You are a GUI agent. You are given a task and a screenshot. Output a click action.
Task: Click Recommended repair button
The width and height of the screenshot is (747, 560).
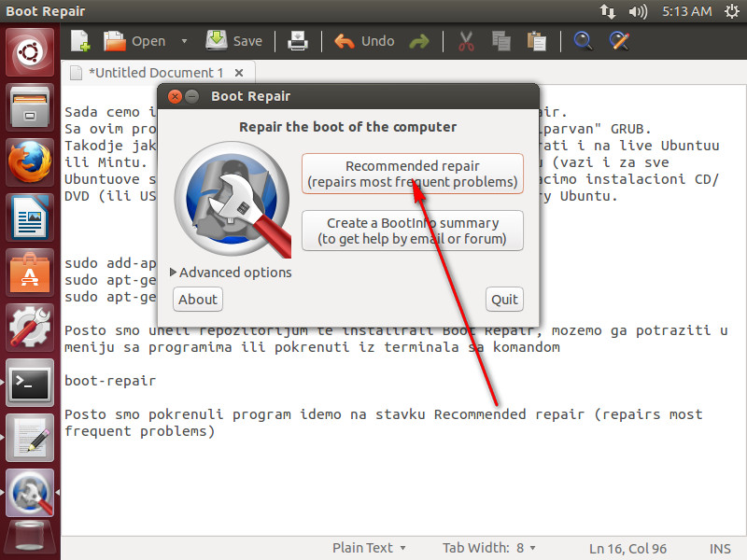(413, 174)
